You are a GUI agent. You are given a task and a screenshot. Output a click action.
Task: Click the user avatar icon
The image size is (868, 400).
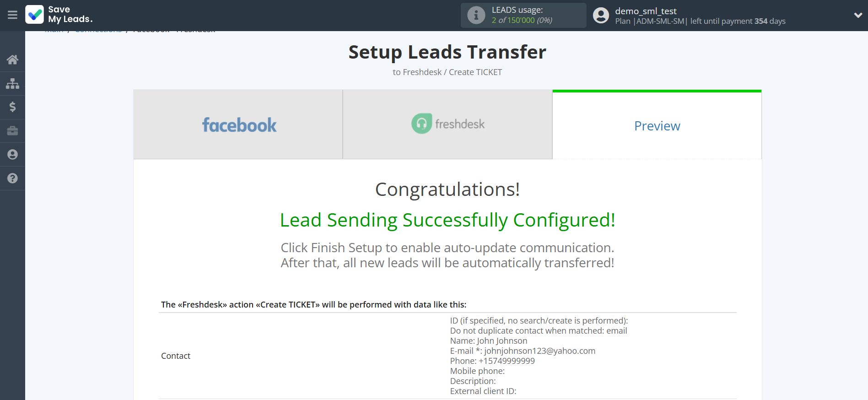(x=601, y=16)
